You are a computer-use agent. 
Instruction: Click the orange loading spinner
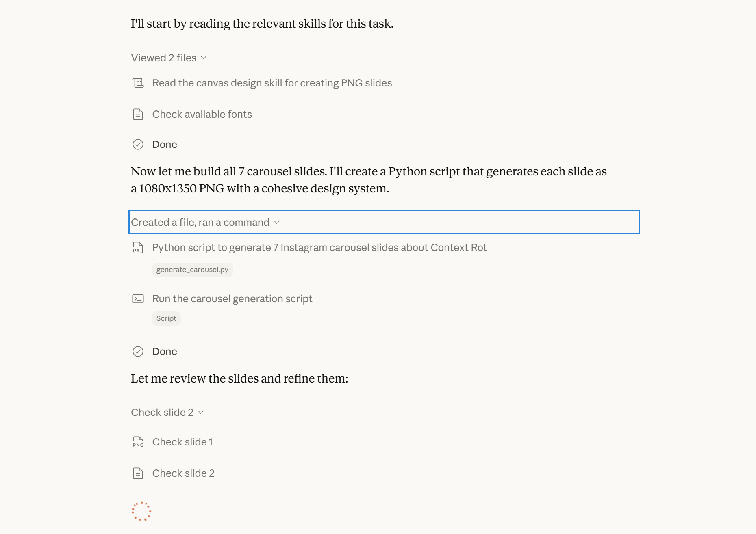click(141, 511)
